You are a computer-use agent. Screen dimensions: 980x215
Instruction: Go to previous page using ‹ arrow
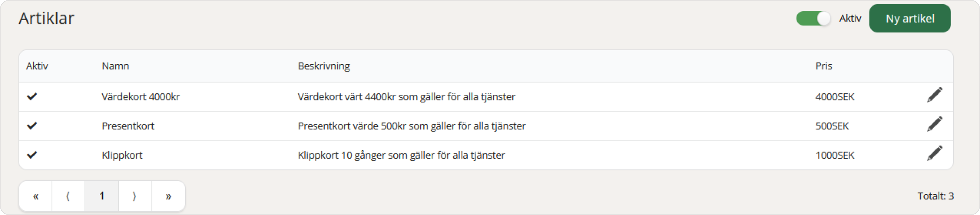[68, 196]
